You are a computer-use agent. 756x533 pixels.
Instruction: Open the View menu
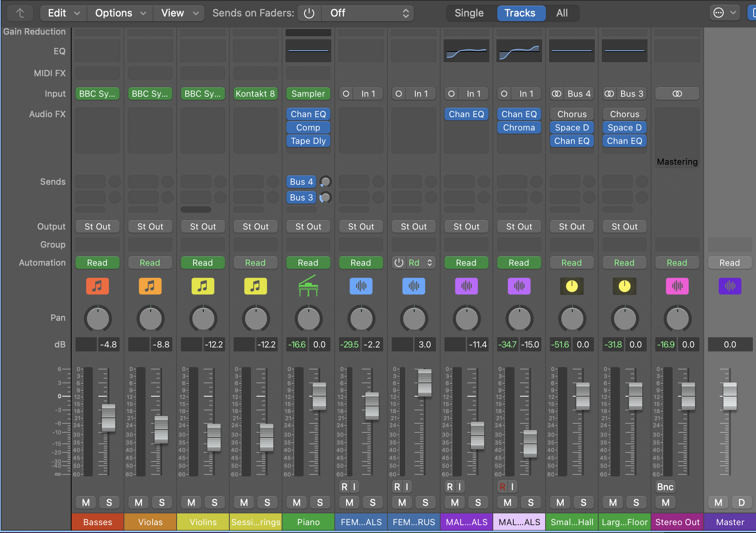click(179, 13)
